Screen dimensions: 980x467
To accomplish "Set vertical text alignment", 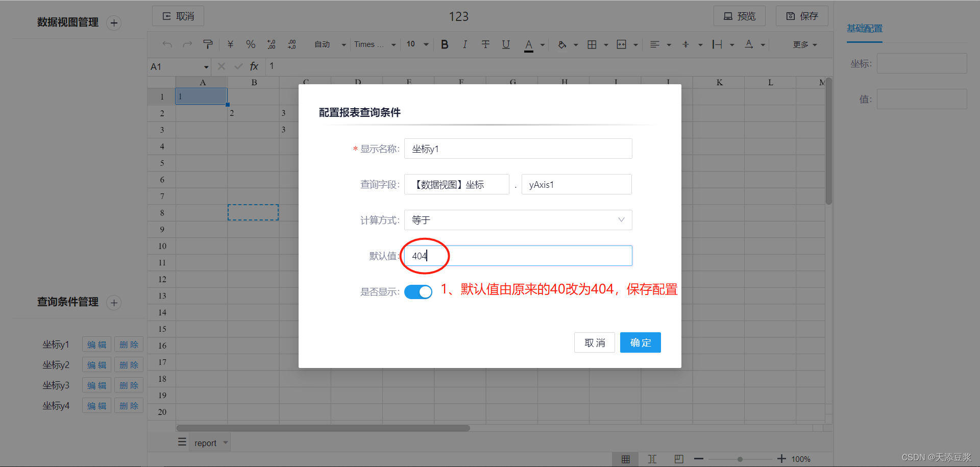I will 685,44.
